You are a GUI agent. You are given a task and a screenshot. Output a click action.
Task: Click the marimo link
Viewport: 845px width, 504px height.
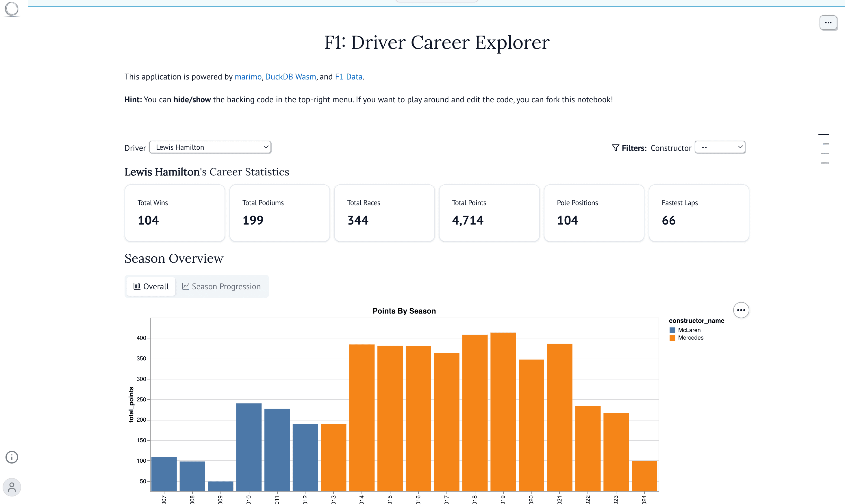248,76
